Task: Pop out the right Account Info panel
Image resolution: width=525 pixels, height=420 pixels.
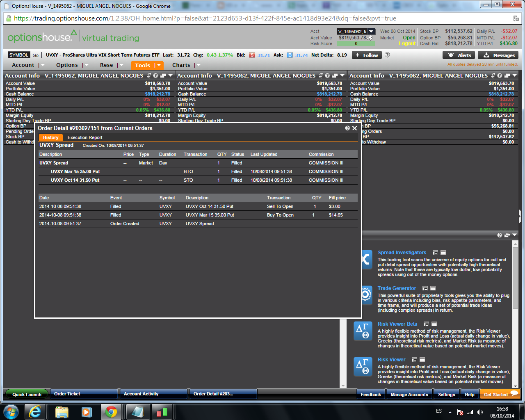Action: 507,75
